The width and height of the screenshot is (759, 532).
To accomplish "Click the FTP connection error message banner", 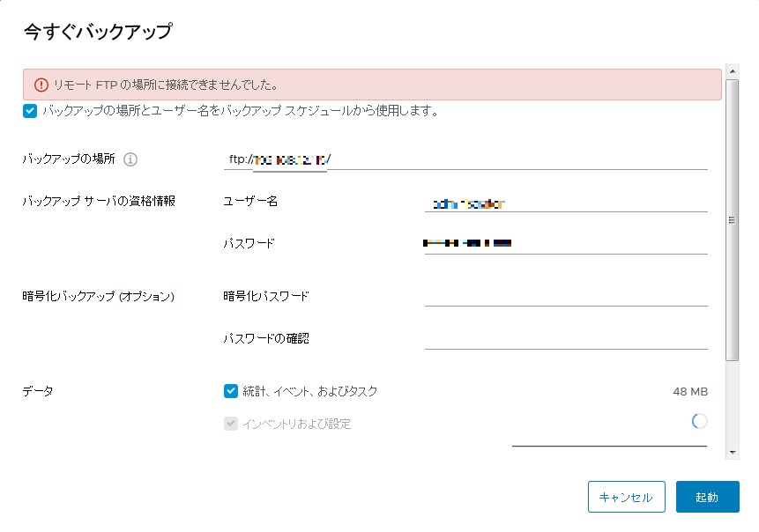I will pyautogui.click(x=372, y=85).
